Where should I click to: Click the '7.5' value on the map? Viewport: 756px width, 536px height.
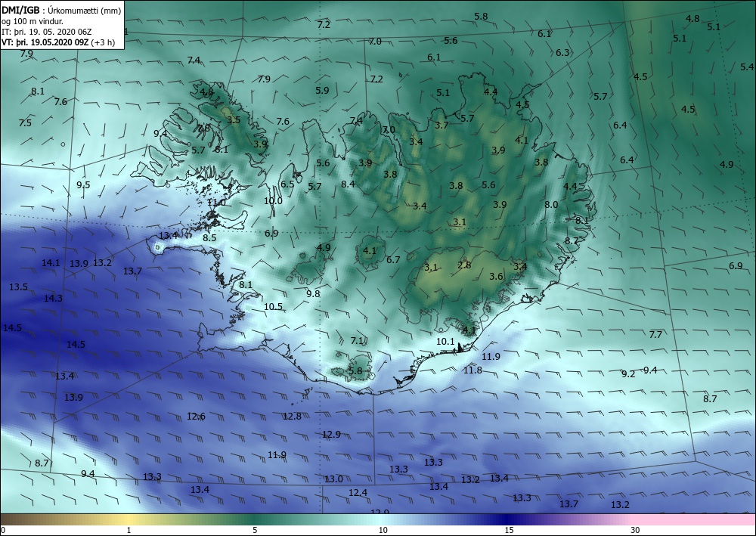point(25,123)
